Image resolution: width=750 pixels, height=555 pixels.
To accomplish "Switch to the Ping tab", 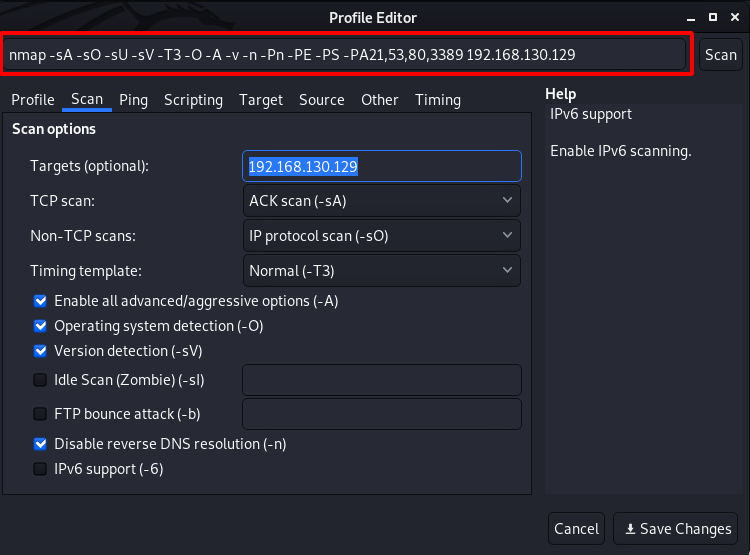I will (x=133, y=100).
